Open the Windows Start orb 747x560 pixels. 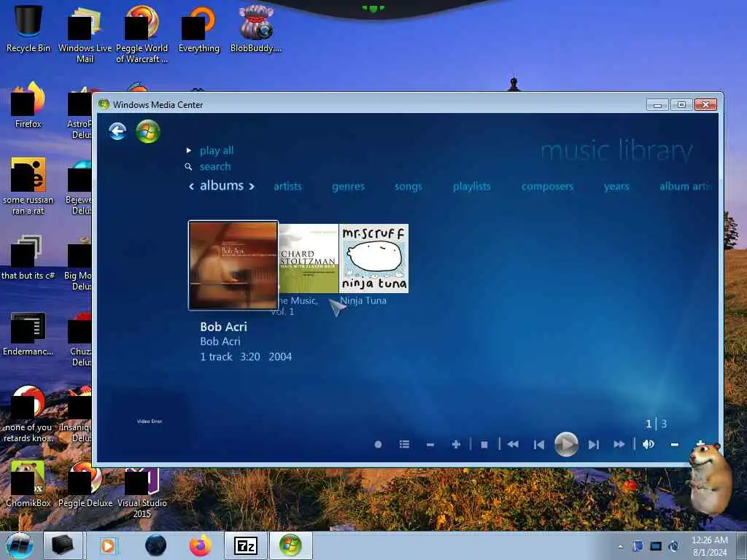pyautogui.click(x=19, y=545)
